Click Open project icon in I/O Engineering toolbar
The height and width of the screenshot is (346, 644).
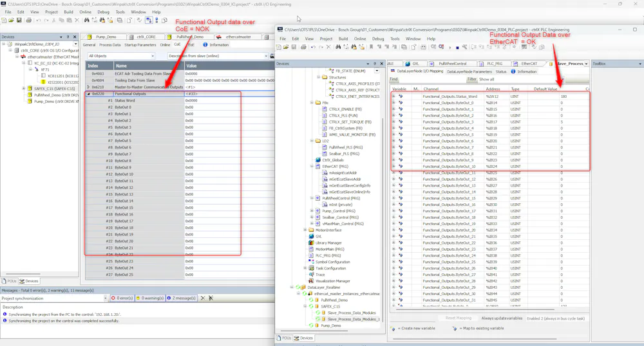[11, 20]
